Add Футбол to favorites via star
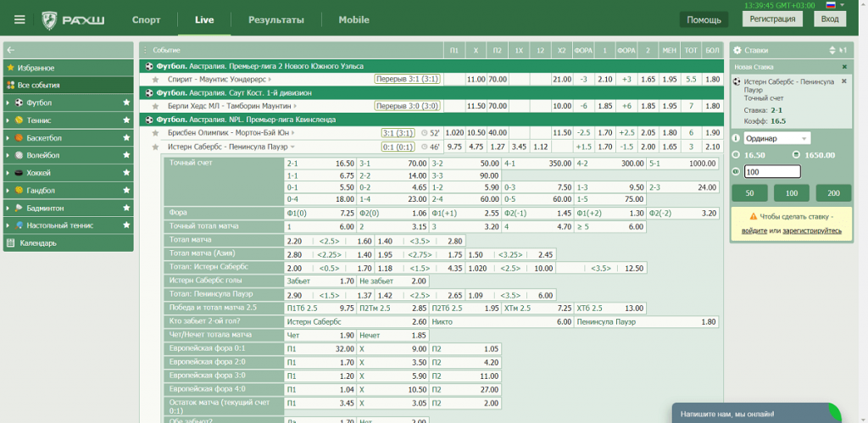The image size is (868, 423). [126, 103]
